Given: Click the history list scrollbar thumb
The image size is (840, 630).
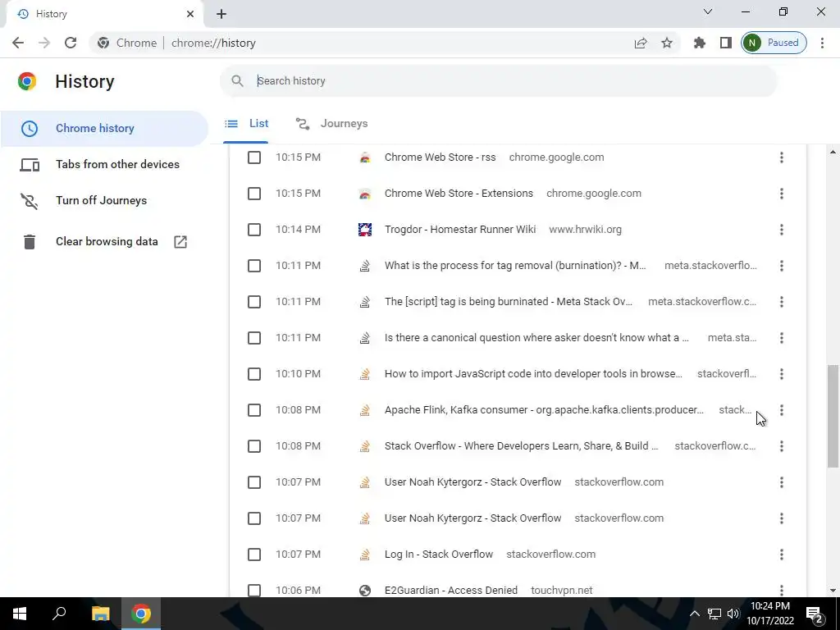Looking at the screenshot, I should click(833, 416).
